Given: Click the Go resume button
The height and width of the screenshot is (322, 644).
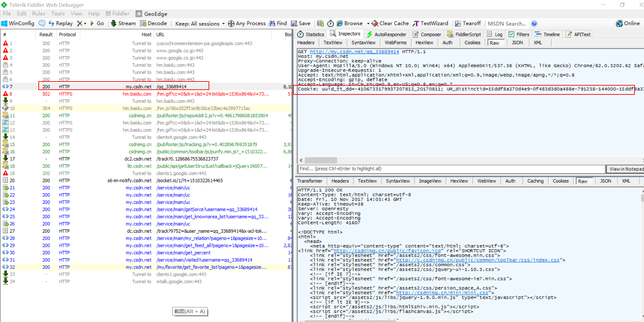Looking at the screenshot, I should pos(97,23).
